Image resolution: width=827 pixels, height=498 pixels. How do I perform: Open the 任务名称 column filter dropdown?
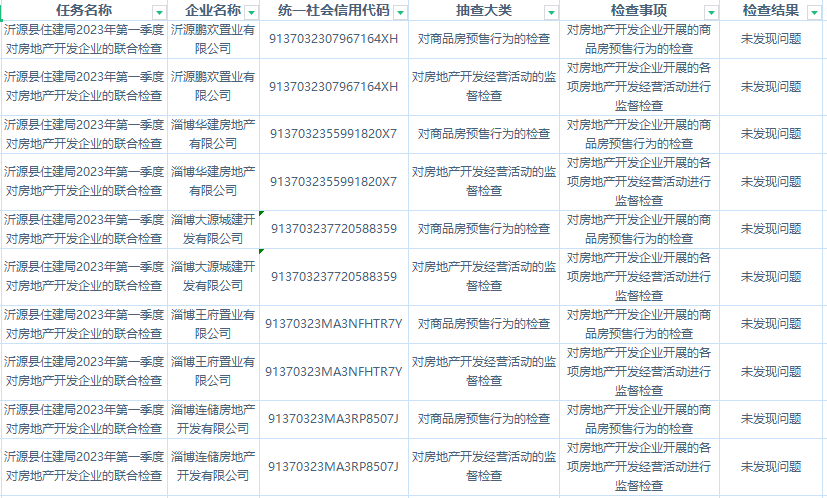(158, 12)
